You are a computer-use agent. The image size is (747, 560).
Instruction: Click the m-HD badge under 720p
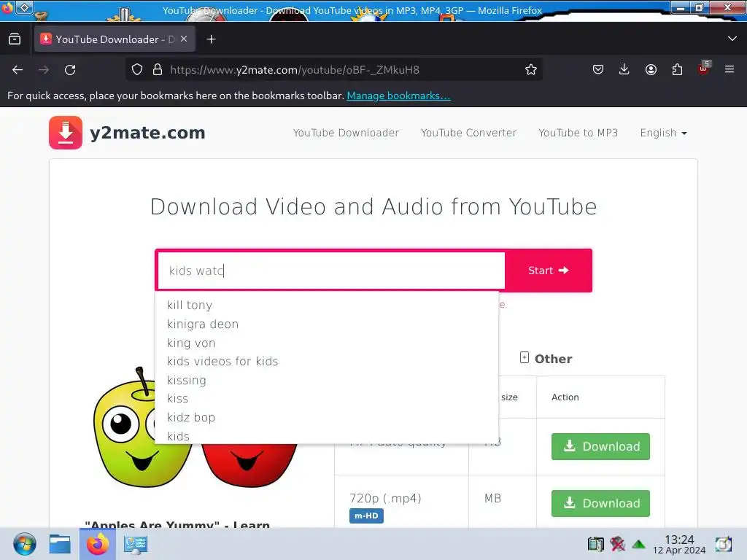[366, 516]
